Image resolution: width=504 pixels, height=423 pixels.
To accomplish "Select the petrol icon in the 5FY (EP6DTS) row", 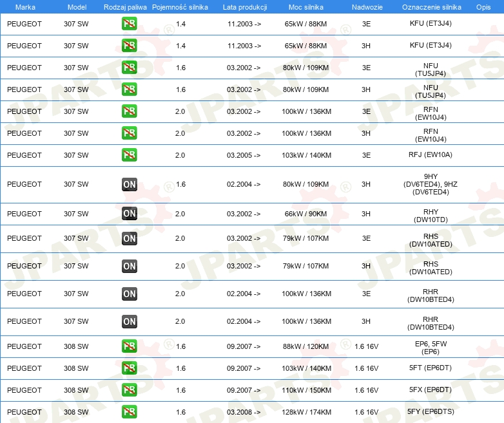I will point(129,412).
